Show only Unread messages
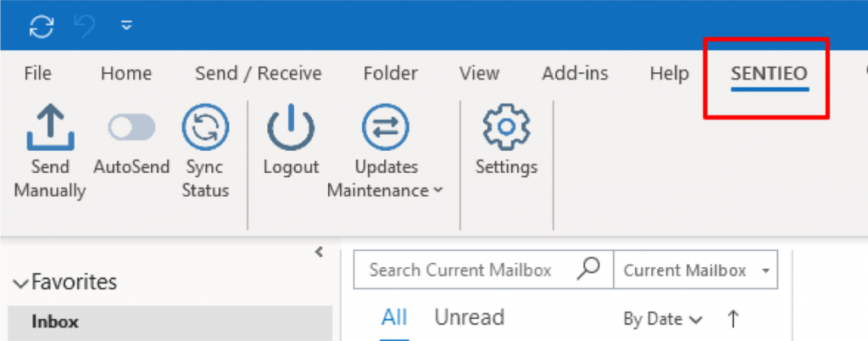 pyautogui.click(x=469, y=318)
